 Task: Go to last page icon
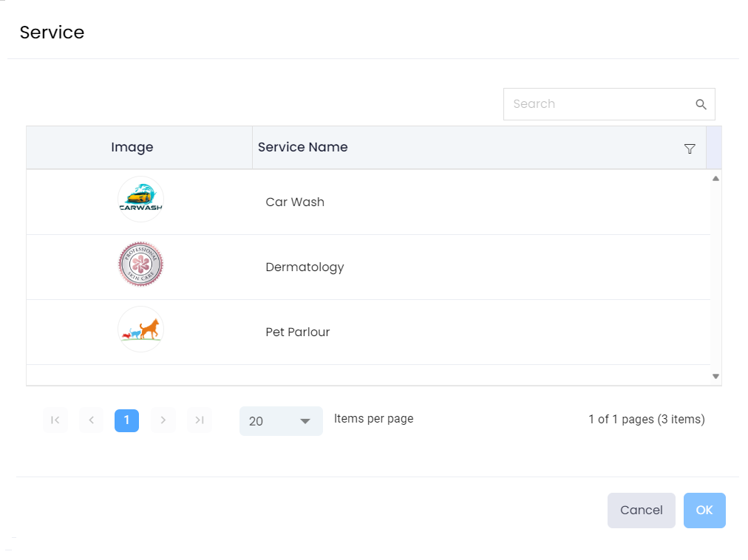tap(200, 420)
